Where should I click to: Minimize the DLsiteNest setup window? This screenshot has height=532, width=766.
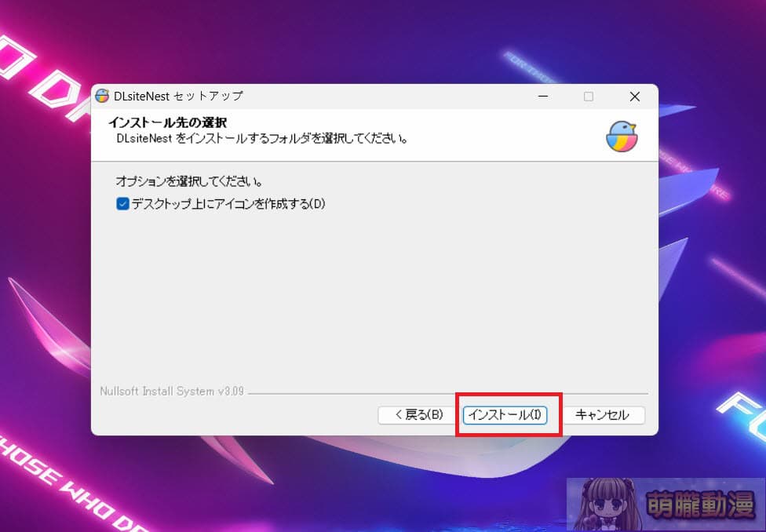click(543, 96)
